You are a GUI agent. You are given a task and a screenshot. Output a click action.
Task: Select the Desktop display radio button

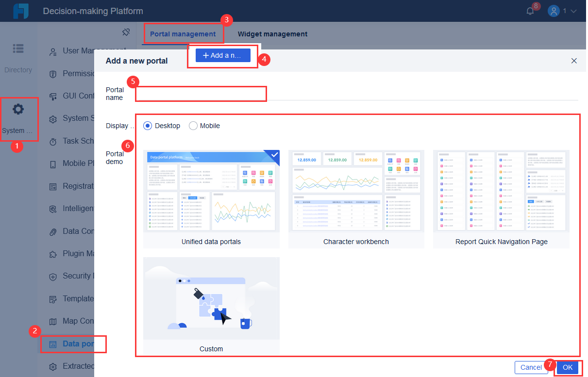coord(147,125)
